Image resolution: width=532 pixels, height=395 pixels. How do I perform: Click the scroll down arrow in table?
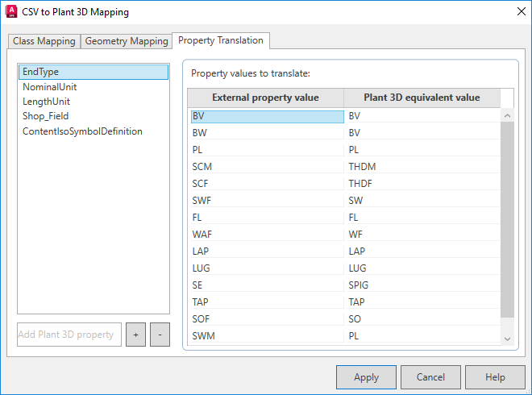point(507,339)
